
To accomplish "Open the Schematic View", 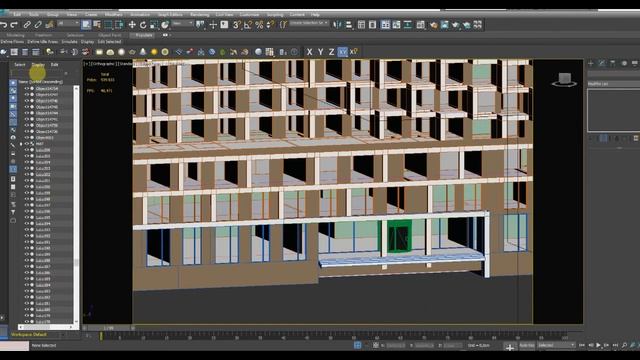I will [x=407, y=25].
